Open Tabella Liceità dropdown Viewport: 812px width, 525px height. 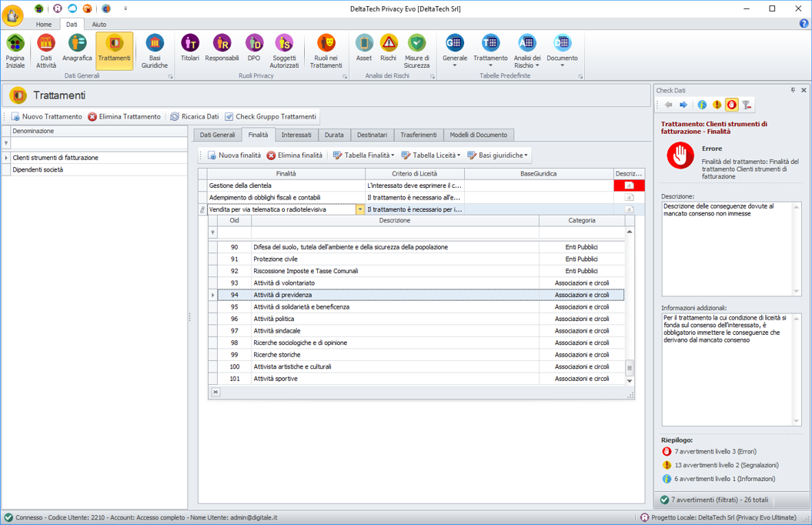pos(431,155)
